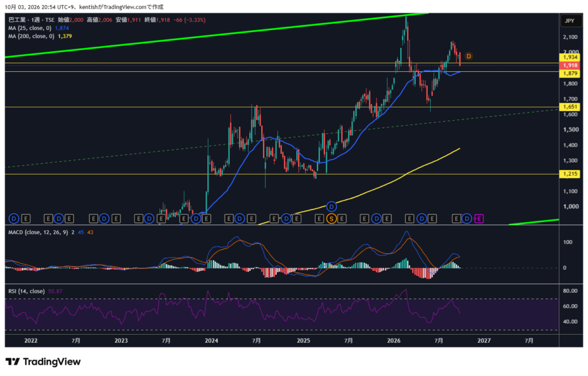Click the 1,500 price axis label
The image size is (588, 376).
[x=570, y=130]
